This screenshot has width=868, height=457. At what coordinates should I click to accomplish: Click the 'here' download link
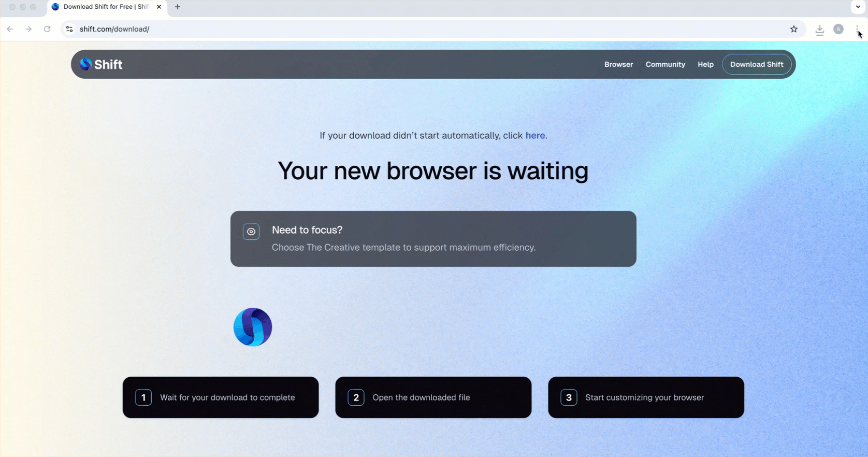pyautogui.click(x=535, y=135)
